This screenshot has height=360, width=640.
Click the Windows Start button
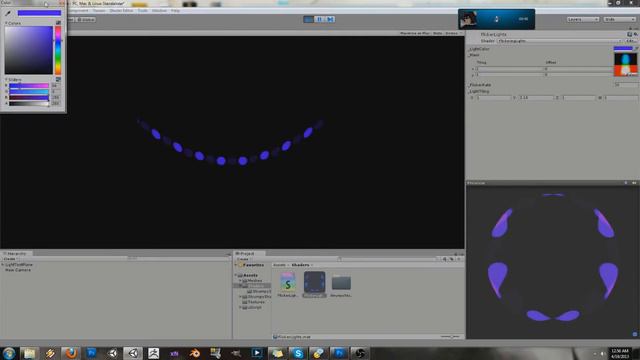[9, 353]
